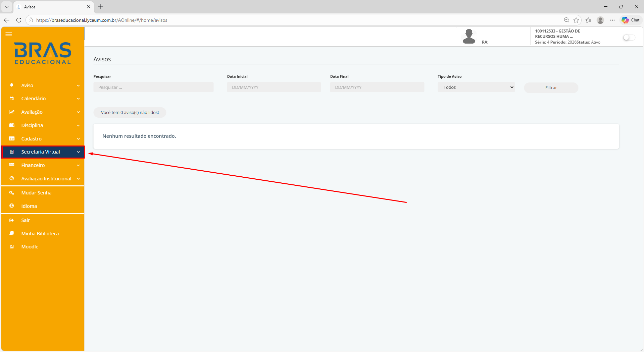Viewport: 644px width, 352px height.
Task: Toggle the switch in the top-right header
Action: pos(629,38)
